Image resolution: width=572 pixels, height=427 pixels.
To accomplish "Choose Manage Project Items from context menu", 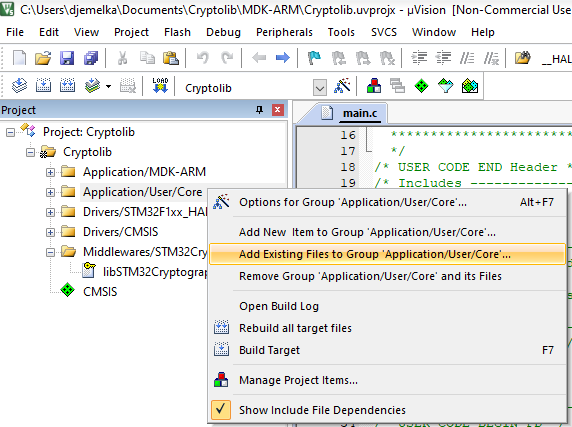I will [x=387, y=380].
